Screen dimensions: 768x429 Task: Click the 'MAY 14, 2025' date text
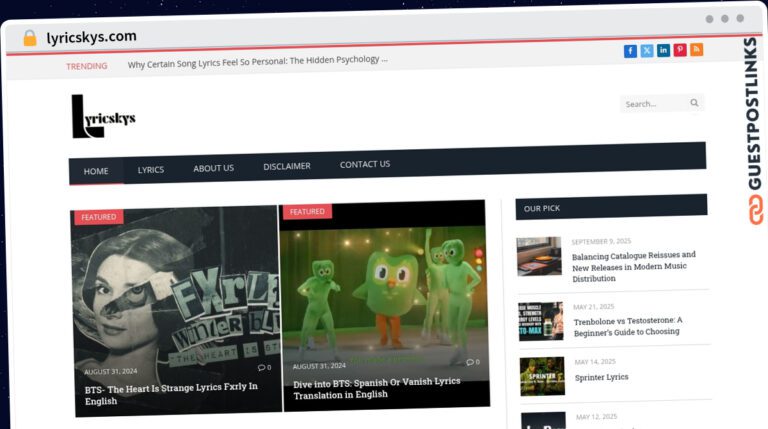pyautogui.click(x=595, y=362)
